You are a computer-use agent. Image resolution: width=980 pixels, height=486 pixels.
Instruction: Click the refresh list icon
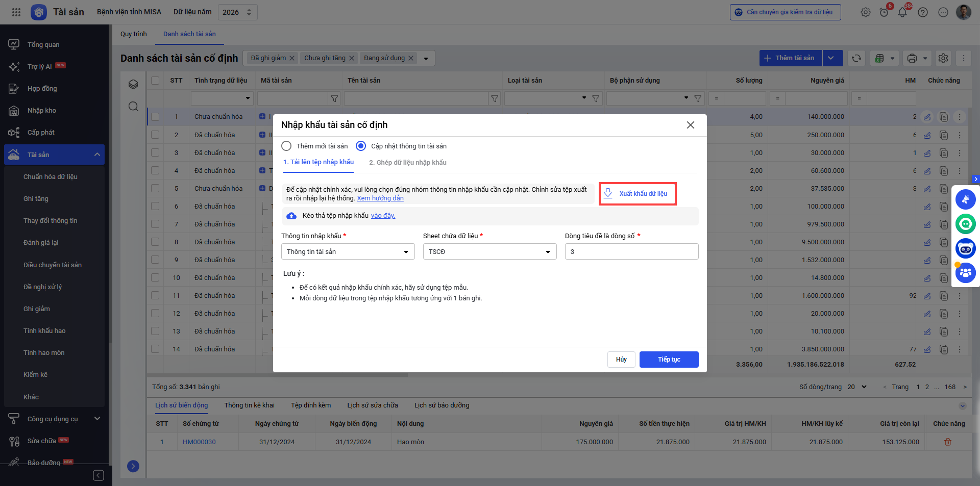[x=856, y=58]
